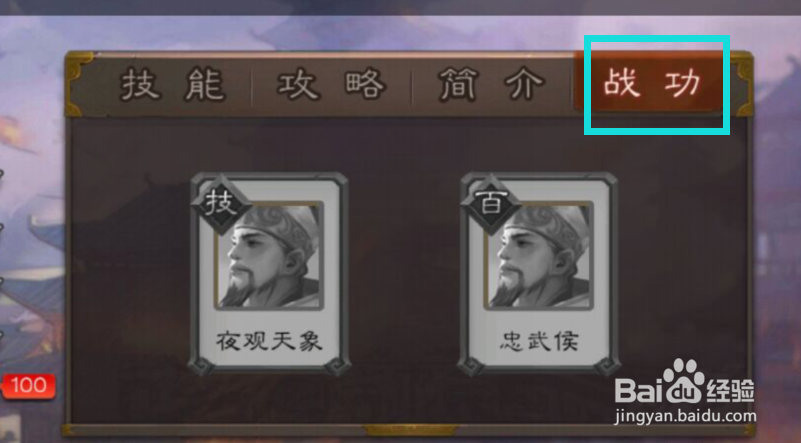Select the 简介 tab
Viewport: 801px width, 443px height.
491,85
